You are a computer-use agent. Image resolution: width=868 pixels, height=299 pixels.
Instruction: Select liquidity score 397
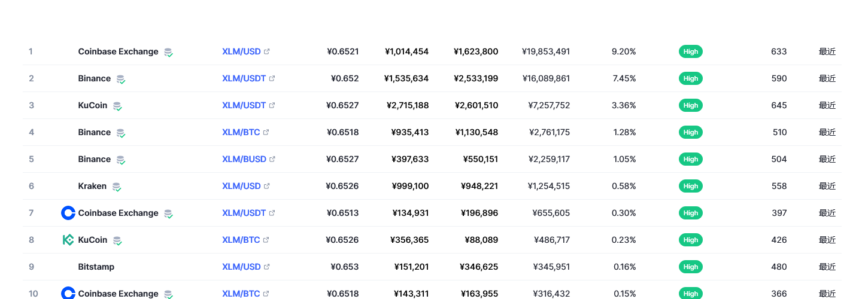(x=779, y=213)
